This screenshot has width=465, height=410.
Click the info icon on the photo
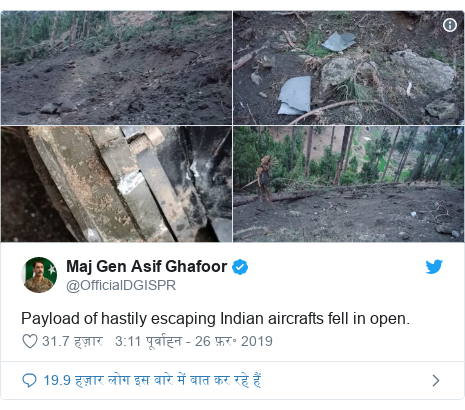[450, 25]
